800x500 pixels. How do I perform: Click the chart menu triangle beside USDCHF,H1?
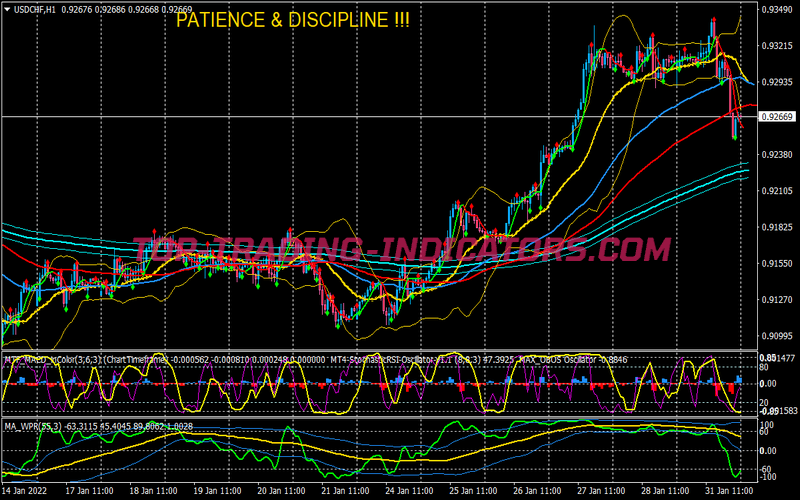pyautogui.click(x=7, y=10)
